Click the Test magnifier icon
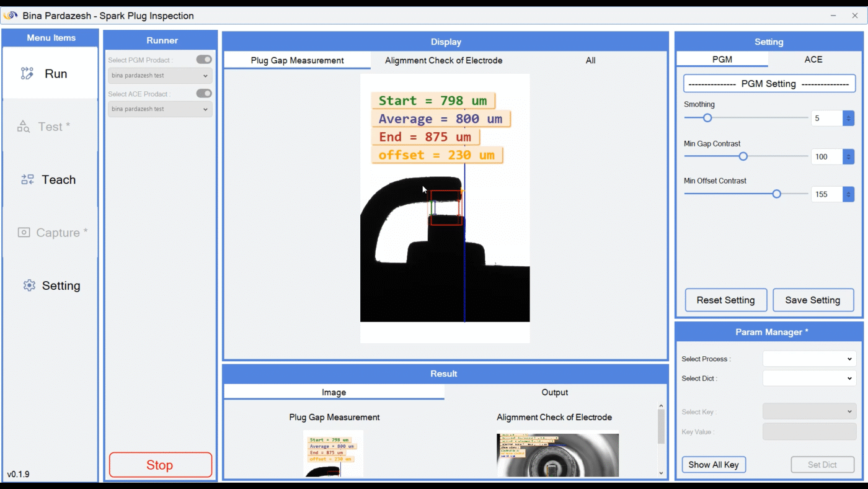Viewport: 868px width, 489px height. tap(24, 127)
